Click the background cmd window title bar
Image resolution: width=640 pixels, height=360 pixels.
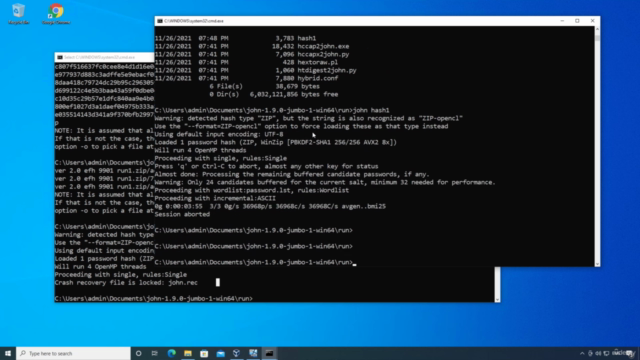(x=104, y=57)
